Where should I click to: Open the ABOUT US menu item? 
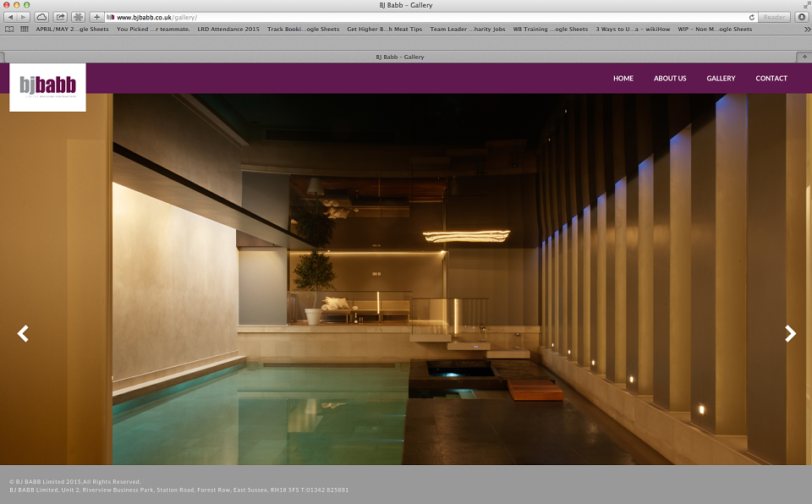point(670,78)
